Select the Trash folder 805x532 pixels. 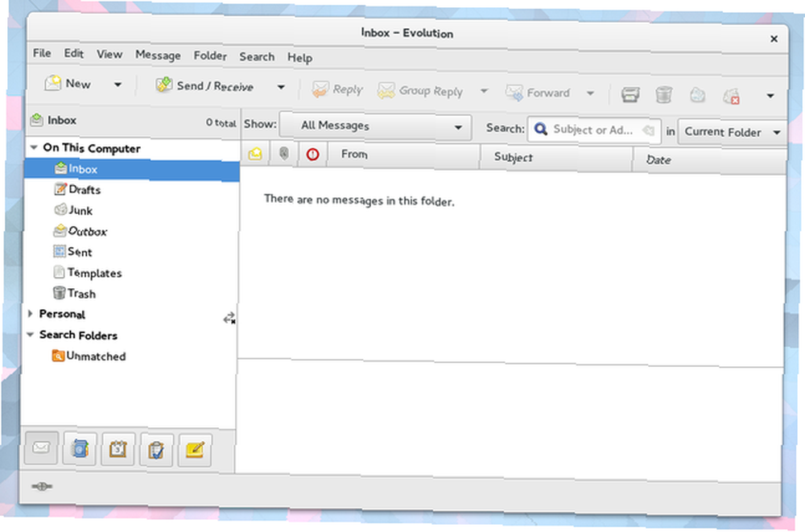(x=74, y=293)
